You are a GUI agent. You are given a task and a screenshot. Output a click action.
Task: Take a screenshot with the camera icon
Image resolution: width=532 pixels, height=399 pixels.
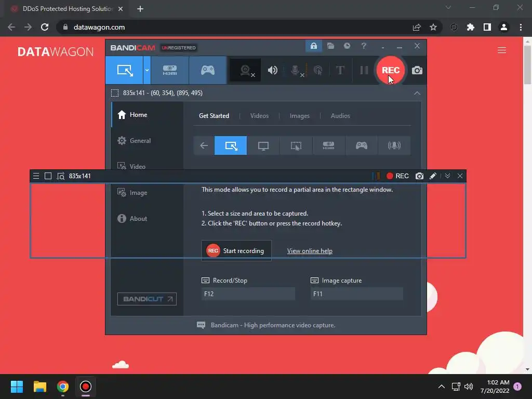tap(417, 70)
